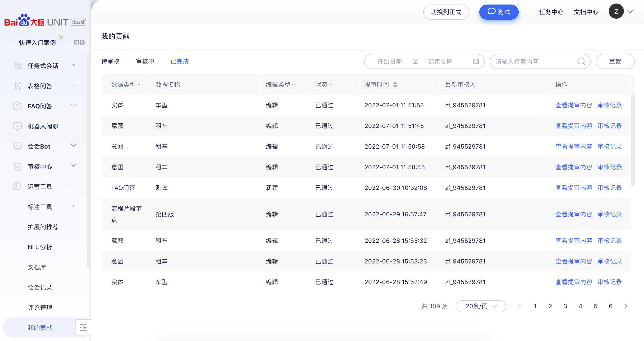The image size is (644, 341).
Task: Toggle sort on 提审时间 column
Action: point(395,85)
